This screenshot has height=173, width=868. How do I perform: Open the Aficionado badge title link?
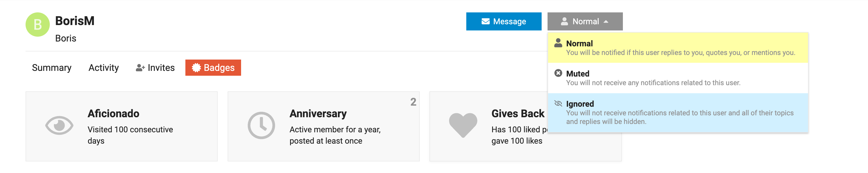click(114, 114)
